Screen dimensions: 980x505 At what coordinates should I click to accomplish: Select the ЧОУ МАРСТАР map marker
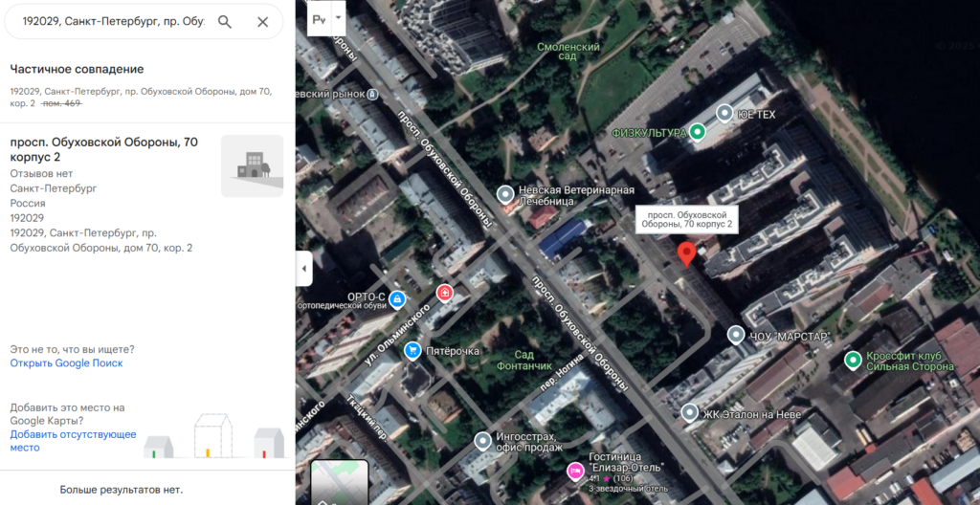point(735,335)
